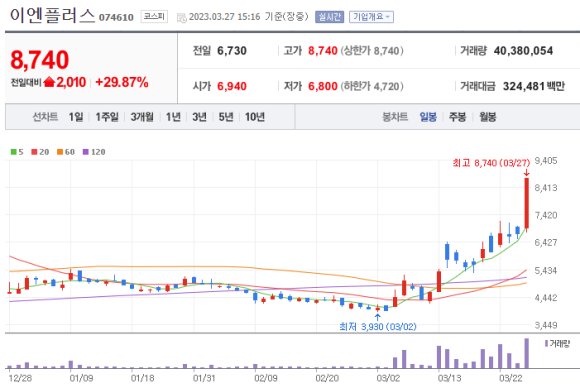
Task: Switch to the 월봉 candle chart
Action: [x=488, y=117]
